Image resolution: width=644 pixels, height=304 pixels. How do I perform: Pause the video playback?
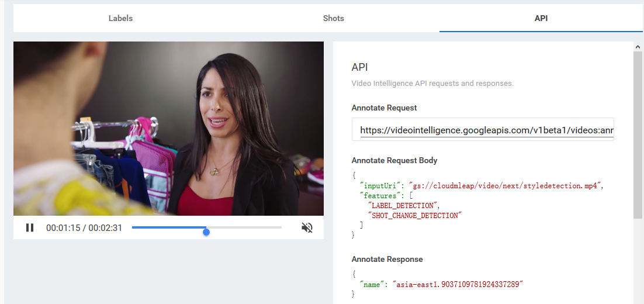point(30,227)
